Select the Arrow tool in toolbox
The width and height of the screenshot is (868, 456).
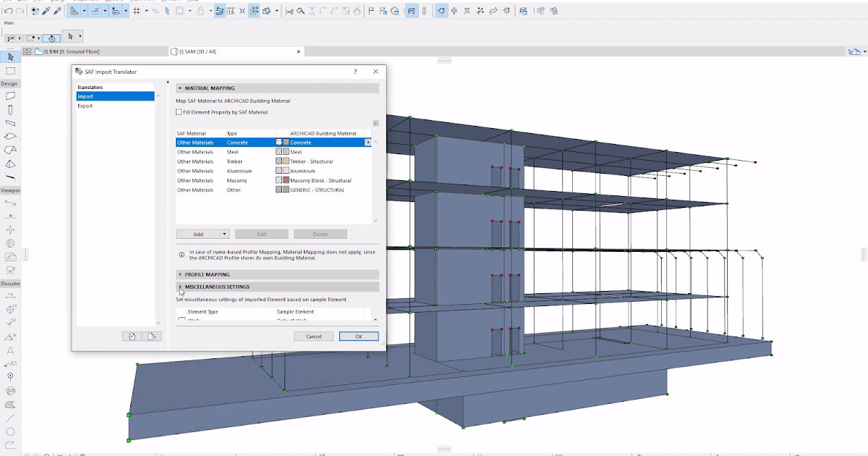pyautogui.click(x=10, y=57)
